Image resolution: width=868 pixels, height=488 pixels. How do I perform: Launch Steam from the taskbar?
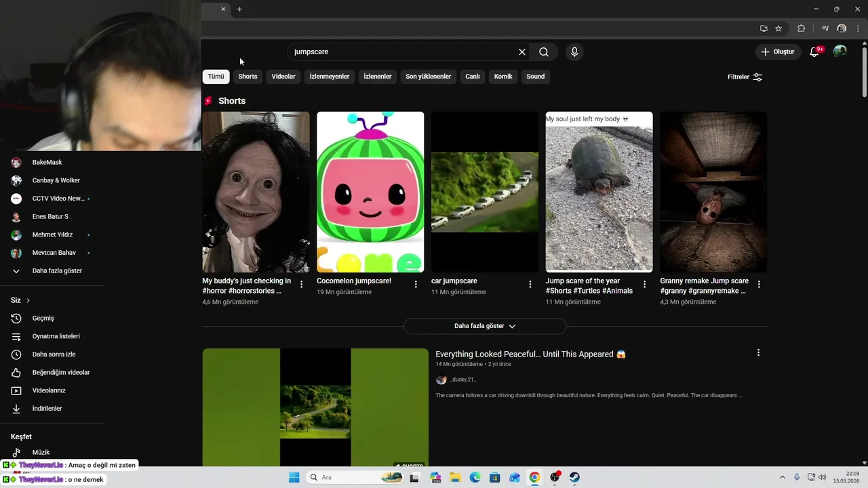pos(574,477)
